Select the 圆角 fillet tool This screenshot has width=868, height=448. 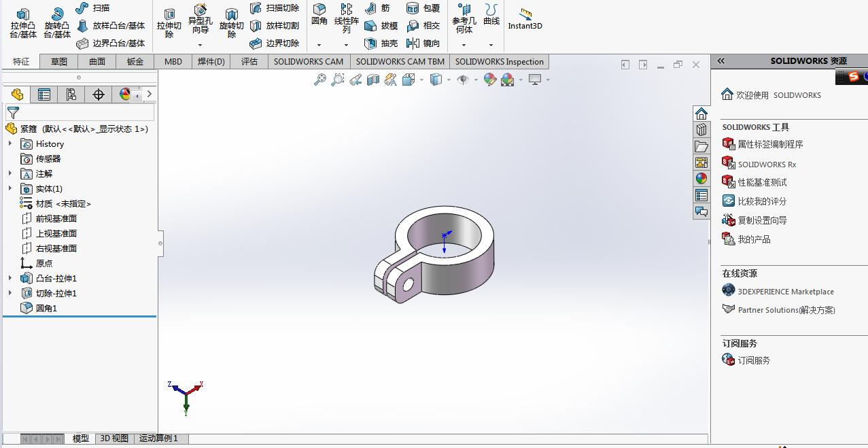pyautogui.click(x=319, y=14)
